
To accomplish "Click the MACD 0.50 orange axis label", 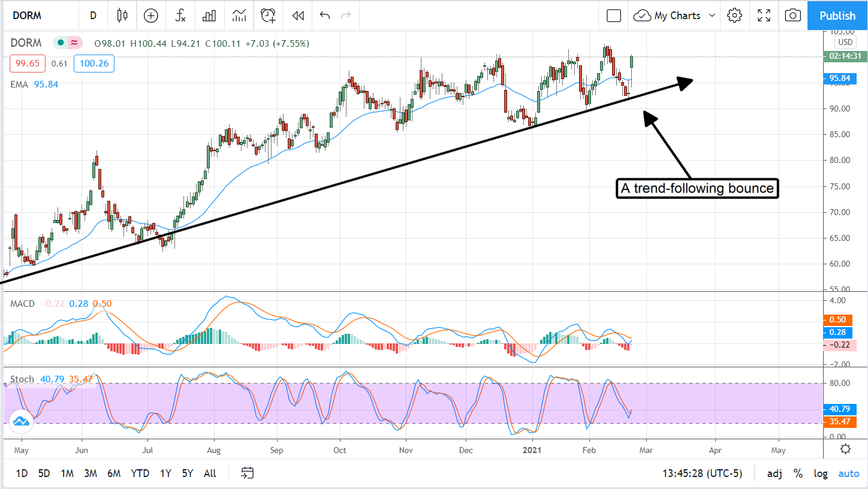I will [839, 319].
